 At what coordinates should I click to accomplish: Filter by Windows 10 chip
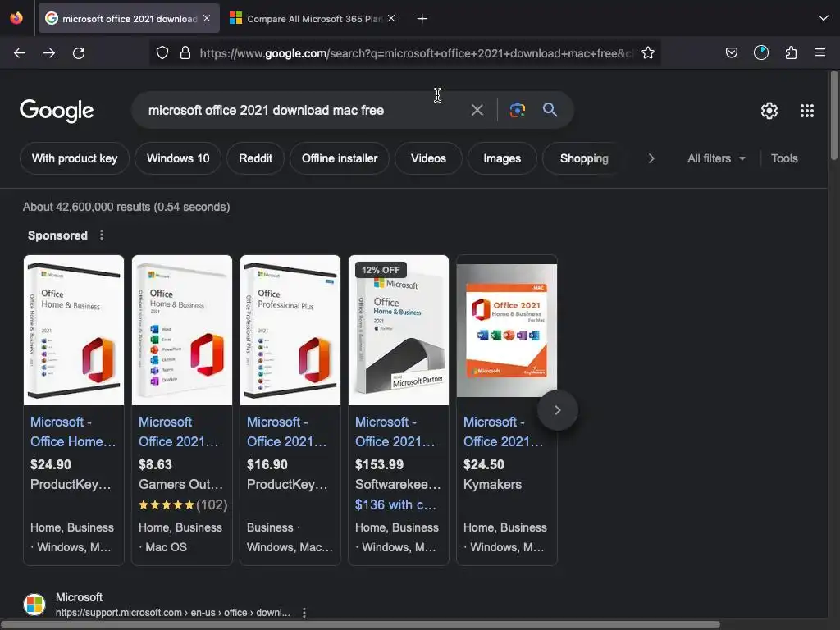(x=178, y=158)
